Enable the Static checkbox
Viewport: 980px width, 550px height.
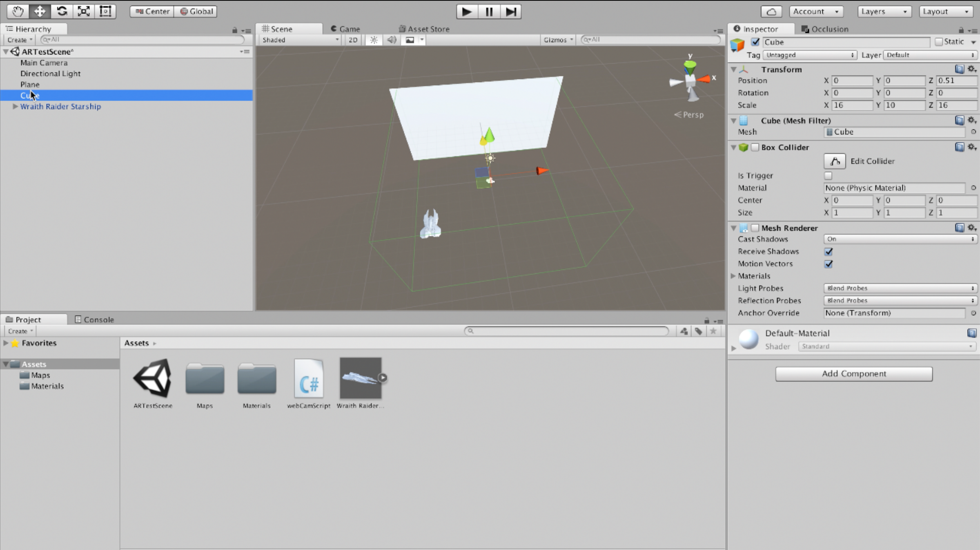coord(939,42)
